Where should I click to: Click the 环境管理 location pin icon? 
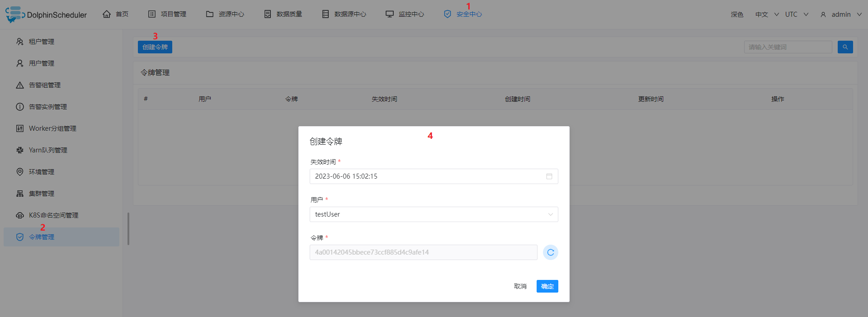point(20,172)
